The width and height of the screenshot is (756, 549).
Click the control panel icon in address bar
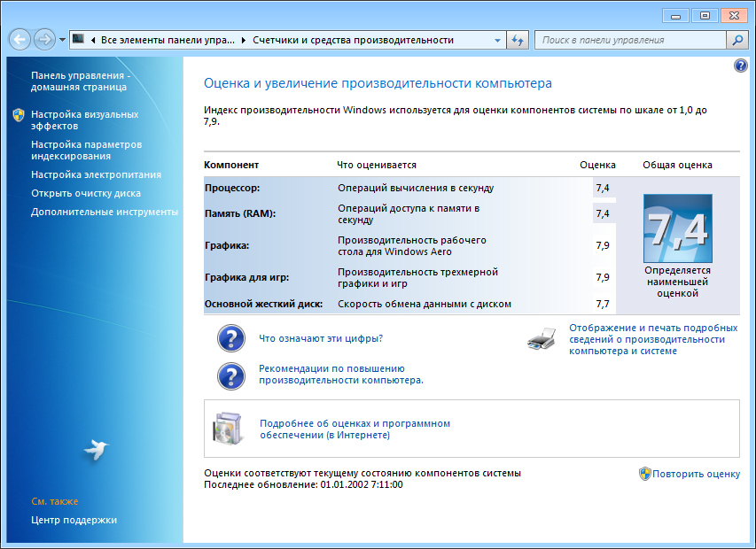coord(78,40)
